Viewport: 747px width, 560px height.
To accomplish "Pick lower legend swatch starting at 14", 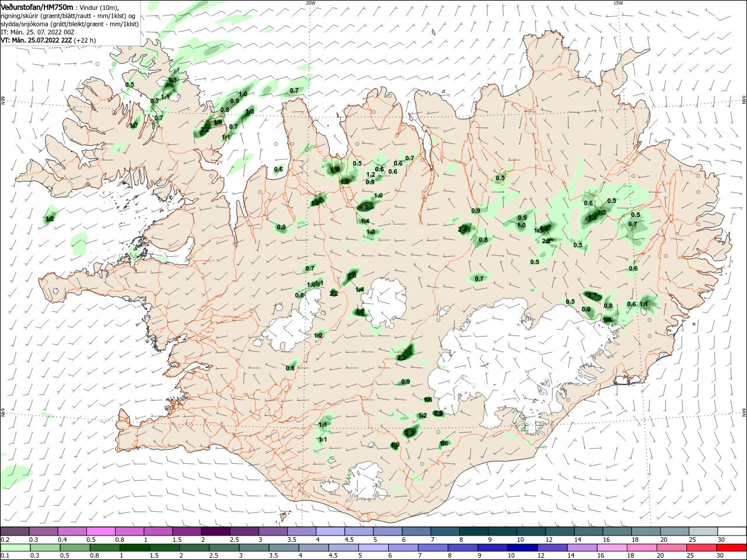I will tap(582, 548).
